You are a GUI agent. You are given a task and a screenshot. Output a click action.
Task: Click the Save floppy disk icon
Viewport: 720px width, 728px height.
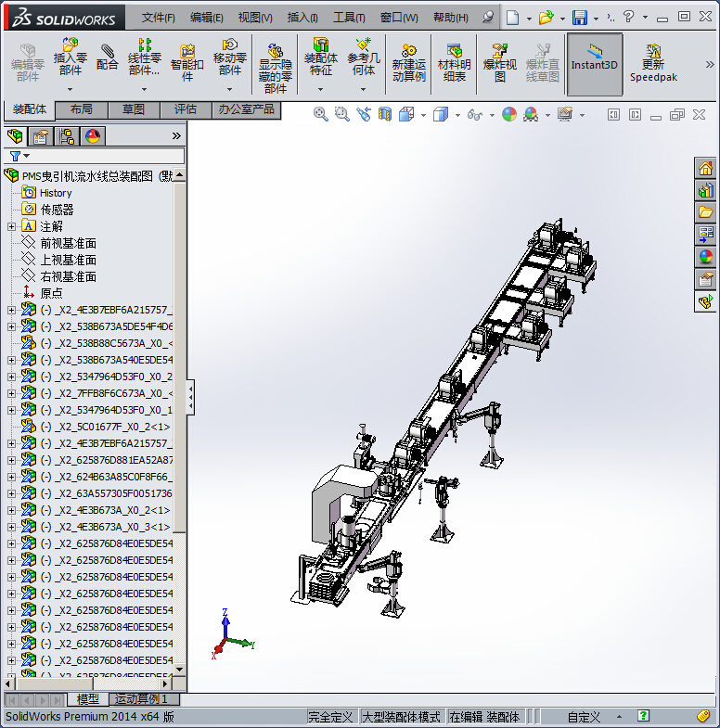pyautogui.click(x=579, y=18)
